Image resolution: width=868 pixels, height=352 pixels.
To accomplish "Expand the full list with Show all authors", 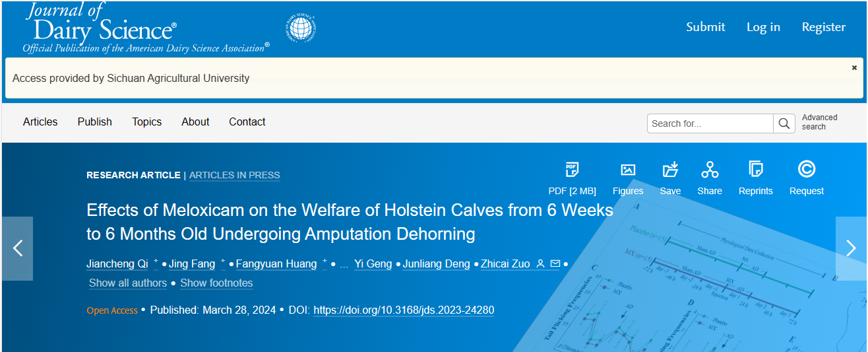I will point(128,283).
